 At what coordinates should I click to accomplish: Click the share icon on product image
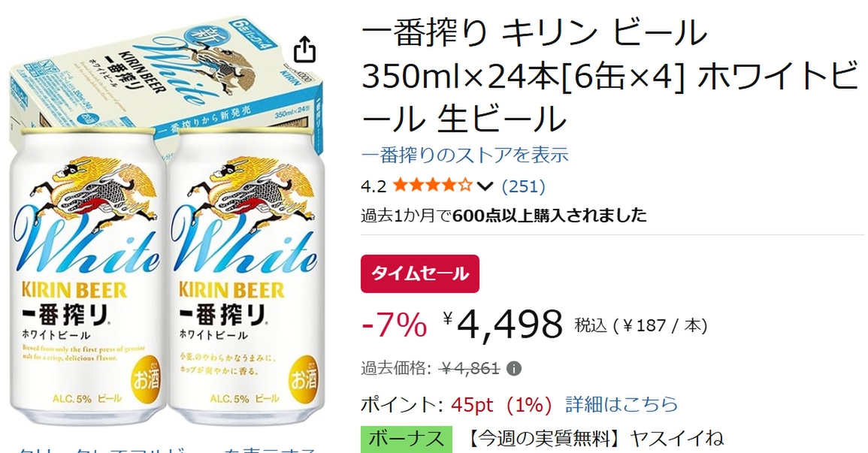click(x=304, y=50)
